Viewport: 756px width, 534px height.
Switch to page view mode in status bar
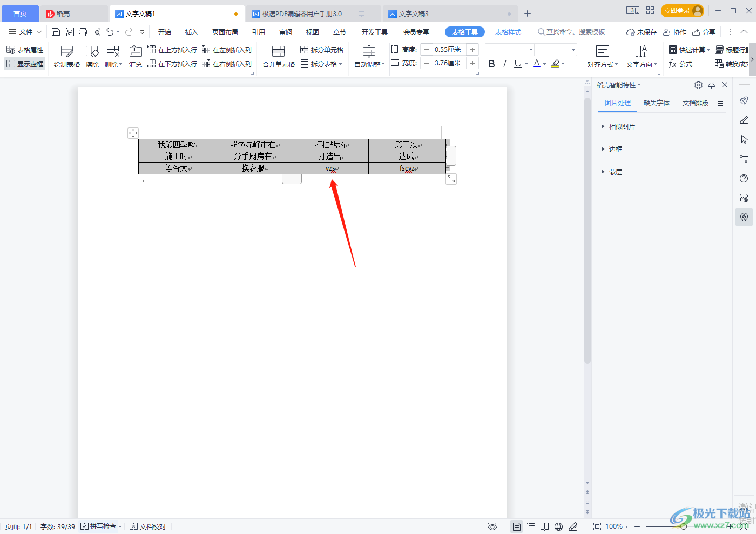517,526
